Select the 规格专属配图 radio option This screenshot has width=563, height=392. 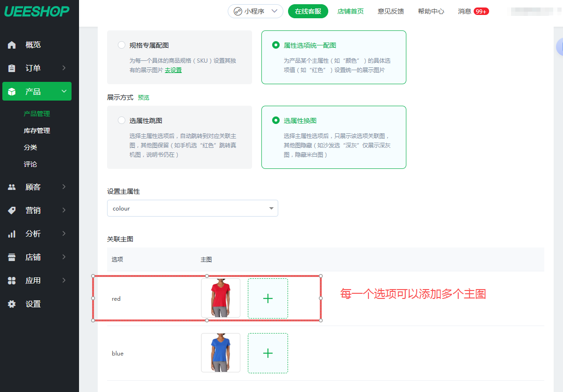tap(122, 45)
